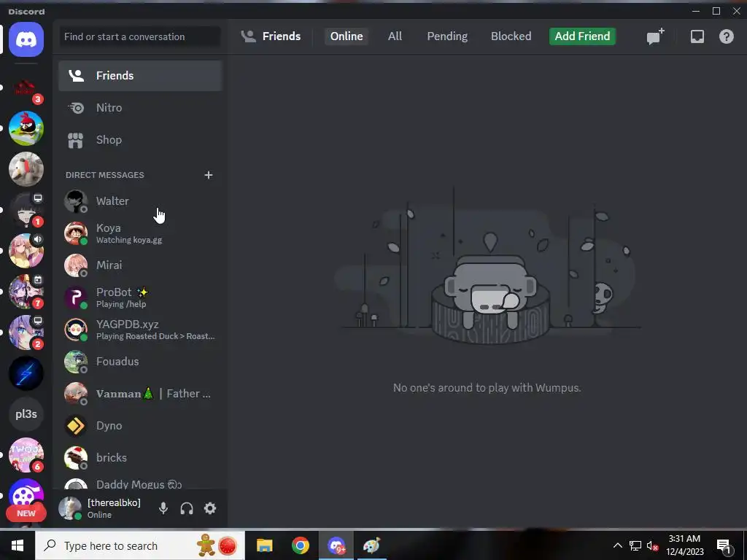Click the Type here to search taskbar box
Screen dimensions: 747x560
point(140,545)
